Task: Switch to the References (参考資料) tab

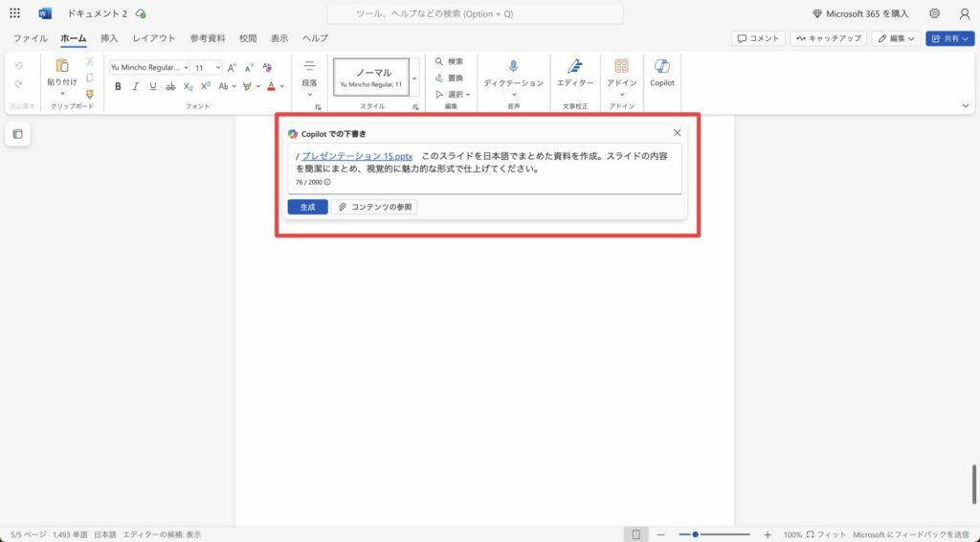Action: (x=208, y=38)
